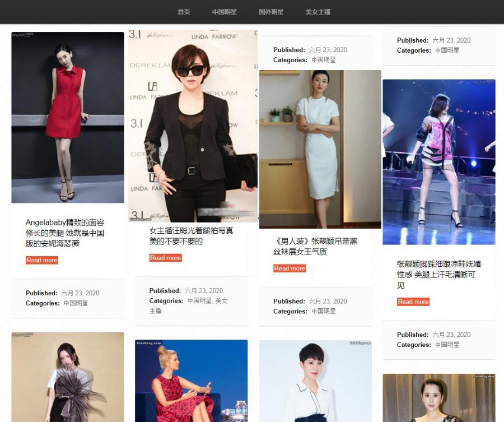Image resolution: width=504 pixels, height=422 pixels.
Task: Open the sunglasses woman in black blazer photo
Action: click(x=193, y=126)
